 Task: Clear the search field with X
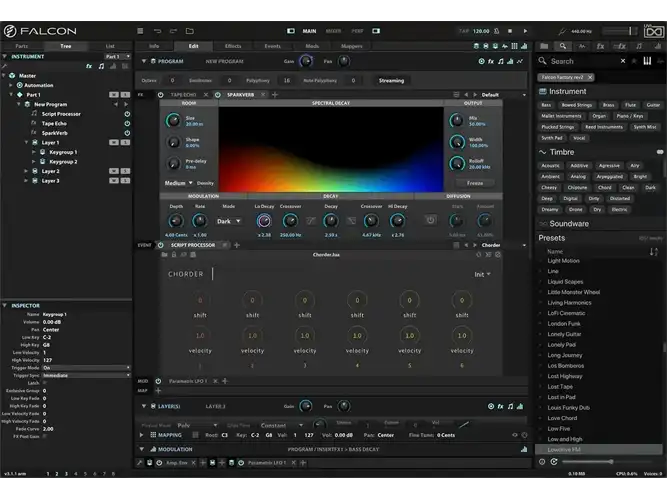(x=623, y=61)
